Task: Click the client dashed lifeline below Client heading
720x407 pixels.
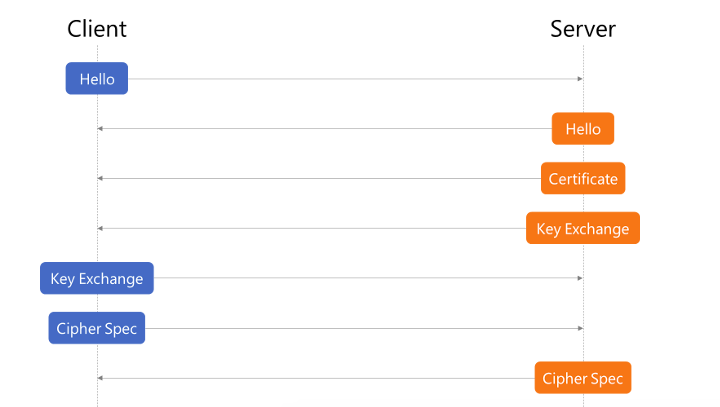Action: coord(97,54)
